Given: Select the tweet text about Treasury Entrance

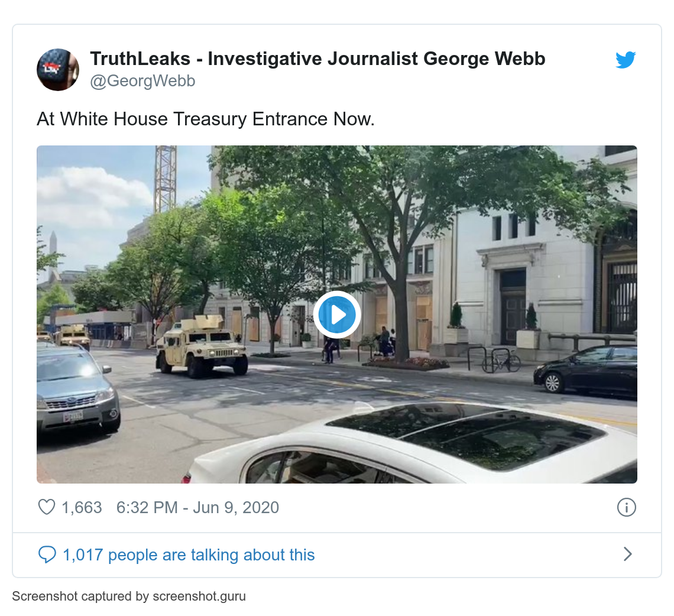Looking at the screenshot, I should [206, 119].
